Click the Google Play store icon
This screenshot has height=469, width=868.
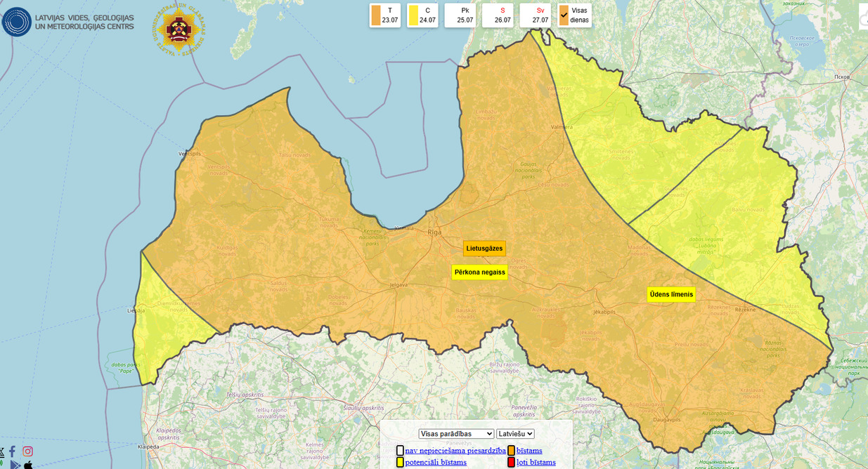15,465
